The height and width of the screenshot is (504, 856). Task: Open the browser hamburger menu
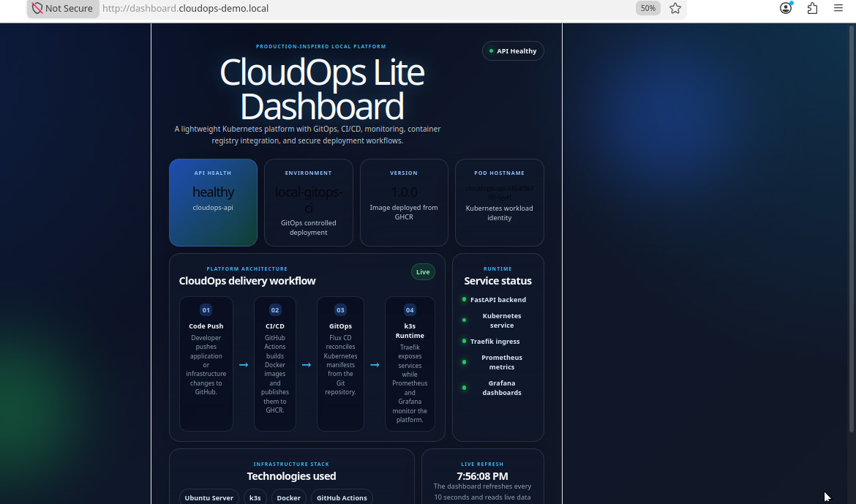pos(838,8)
